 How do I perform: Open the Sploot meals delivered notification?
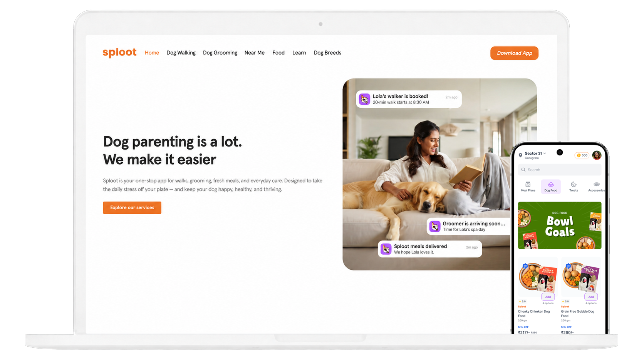coord(430,249)
